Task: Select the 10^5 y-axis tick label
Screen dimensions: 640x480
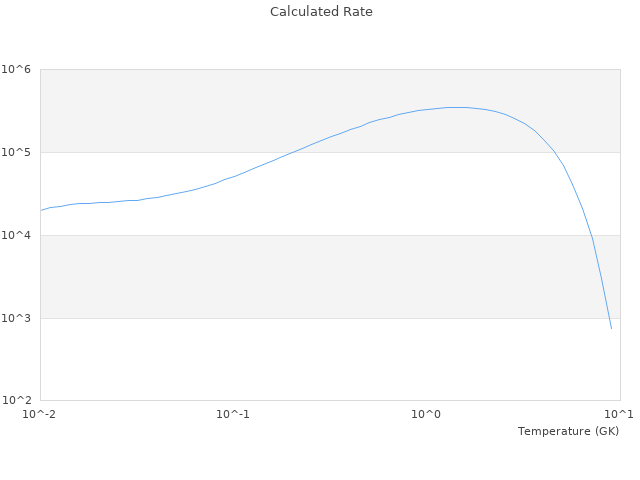Action: tap(17, 152)
